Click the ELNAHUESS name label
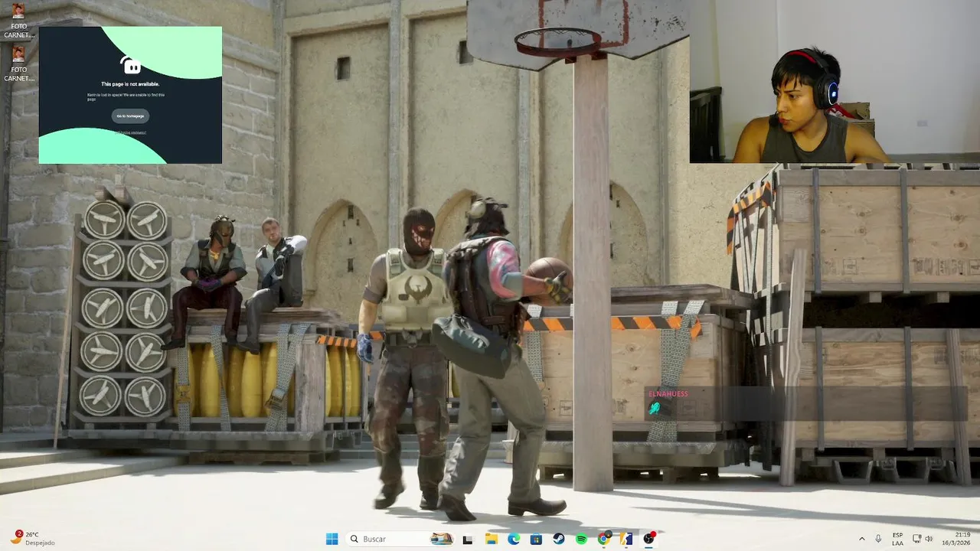980x551 pixels. pos(668,394)
